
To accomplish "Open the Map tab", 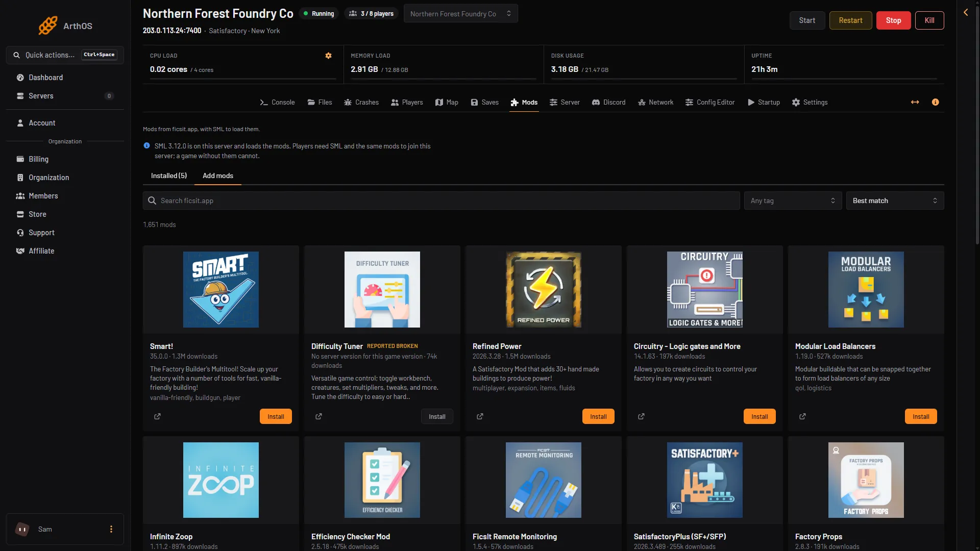I will [447, 102].
